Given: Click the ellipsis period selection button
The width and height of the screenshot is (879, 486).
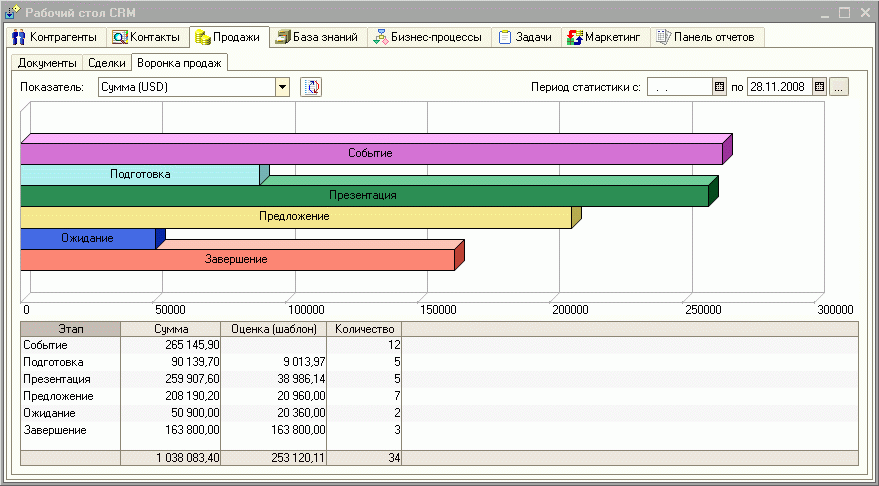Looking at the screenshot, I should point(839,87).
